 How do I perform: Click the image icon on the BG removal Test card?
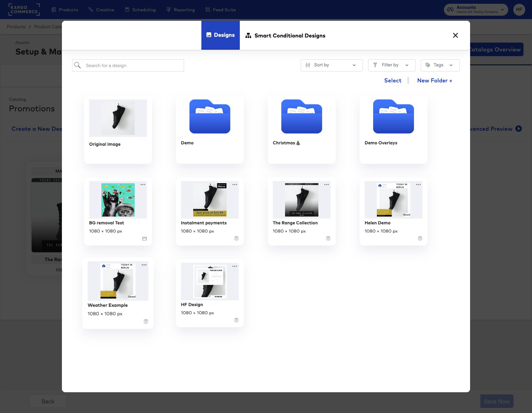[x=144, y=238]
